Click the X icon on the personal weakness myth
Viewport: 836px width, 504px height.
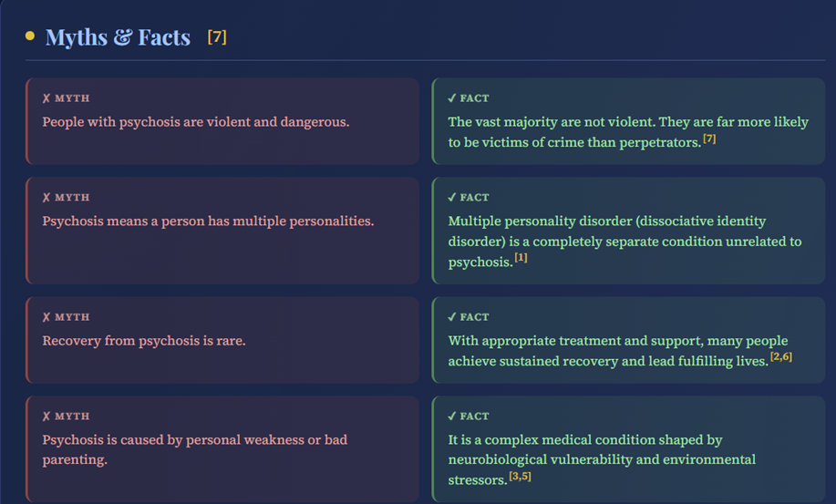[x=46, y=417]
